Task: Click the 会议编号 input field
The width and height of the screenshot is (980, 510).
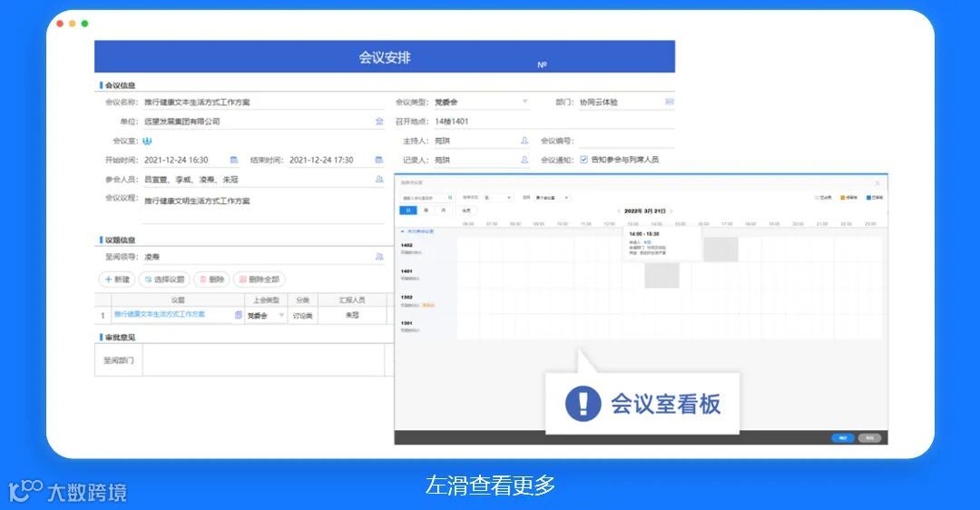Action: coord(625,141)
